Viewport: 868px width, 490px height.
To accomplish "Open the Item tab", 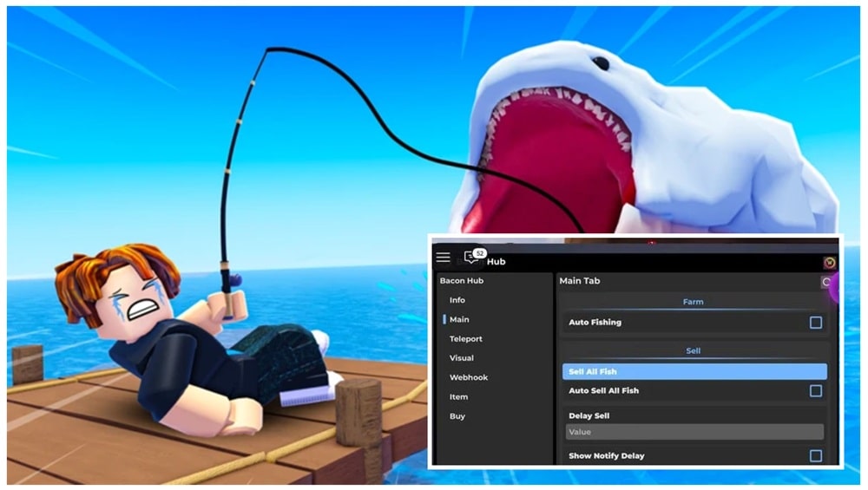I will point(458,396).
